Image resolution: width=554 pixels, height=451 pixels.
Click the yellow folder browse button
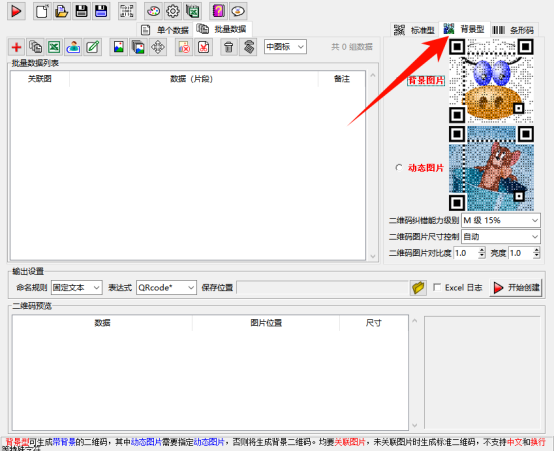coord(418,288)
